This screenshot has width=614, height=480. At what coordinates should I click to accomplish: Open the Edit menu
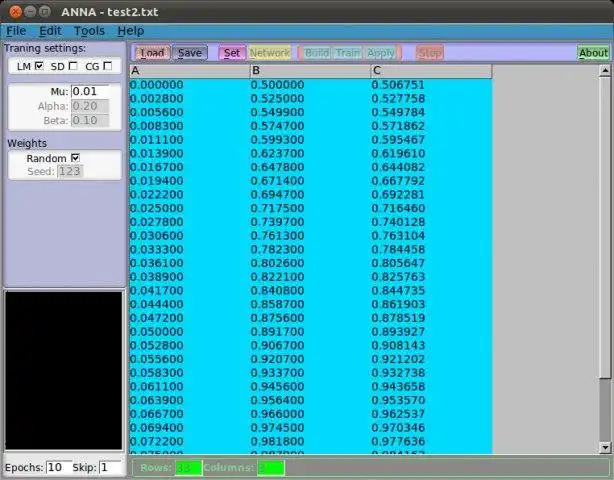pos(50,31)
